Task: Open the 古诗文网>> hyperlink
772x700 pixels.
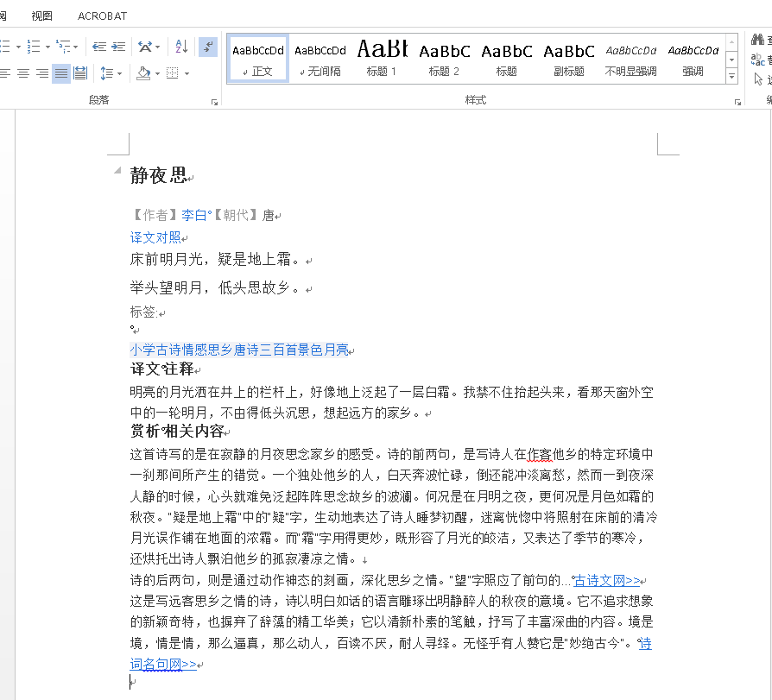Action: point(606,581)
